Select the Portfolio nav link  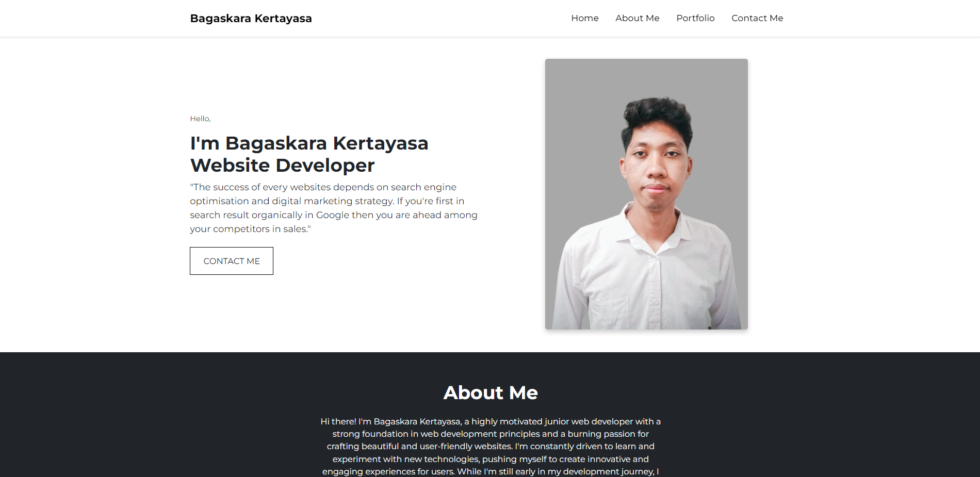(695, 18)
